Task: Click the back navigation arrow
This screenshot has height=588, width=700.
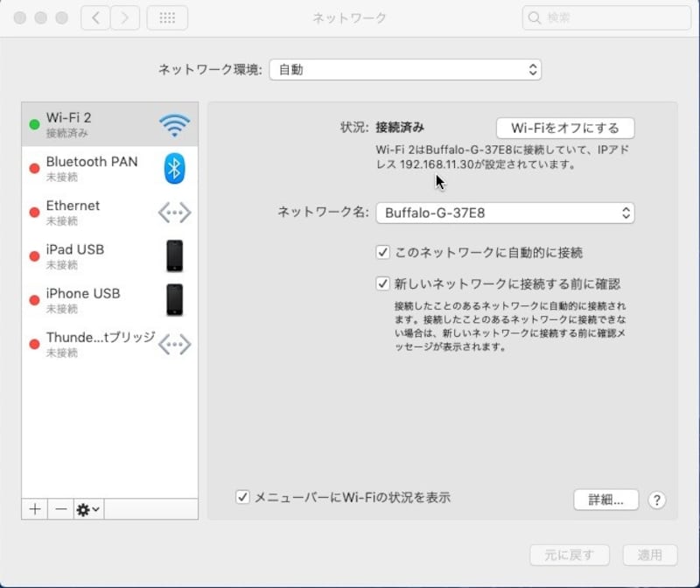Action: click(95, 17)
